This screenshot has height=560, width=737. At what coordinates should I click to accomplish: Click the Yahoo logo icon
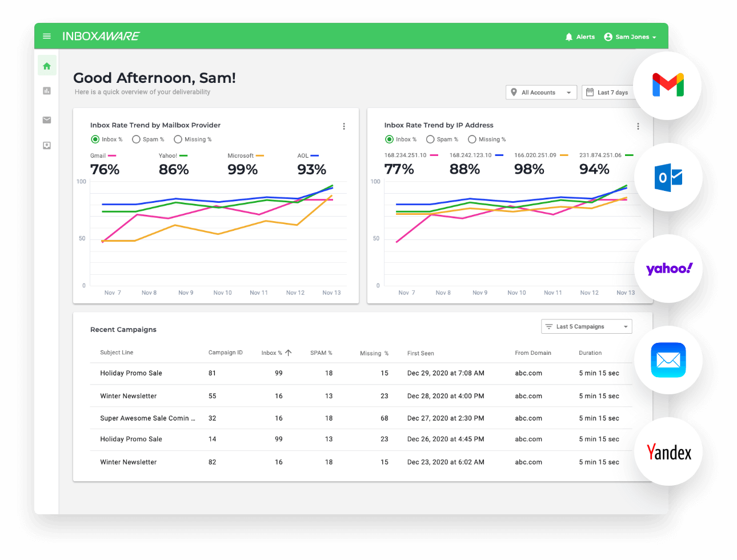click(x=668, y=269)
